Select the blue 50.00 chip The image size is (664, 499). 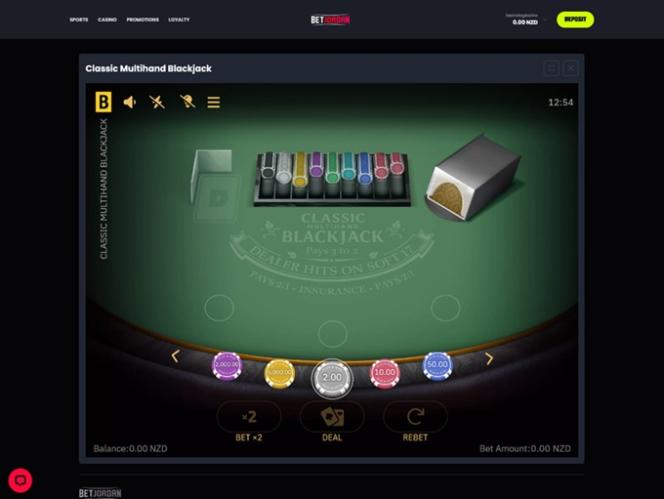pos(437,365)
